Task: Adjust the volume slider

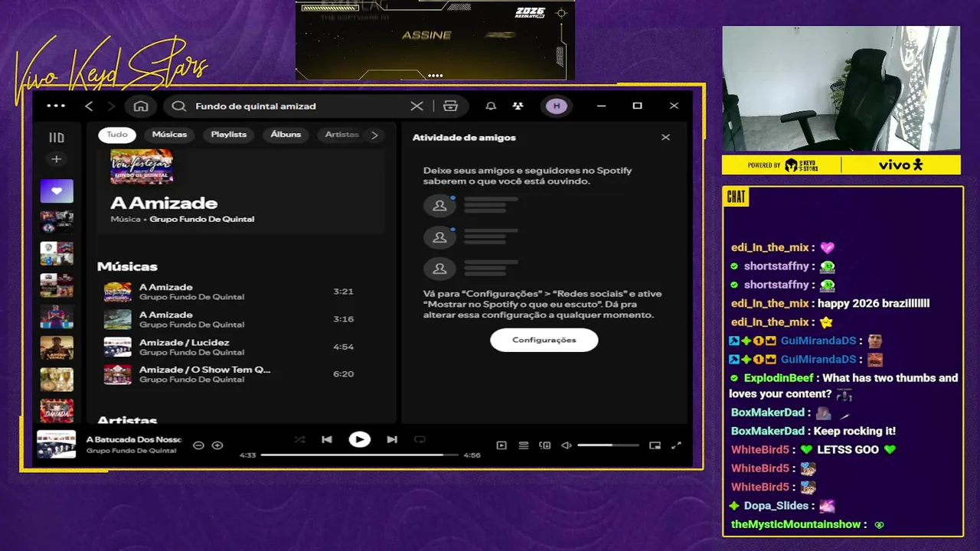Action: [608, 445]
